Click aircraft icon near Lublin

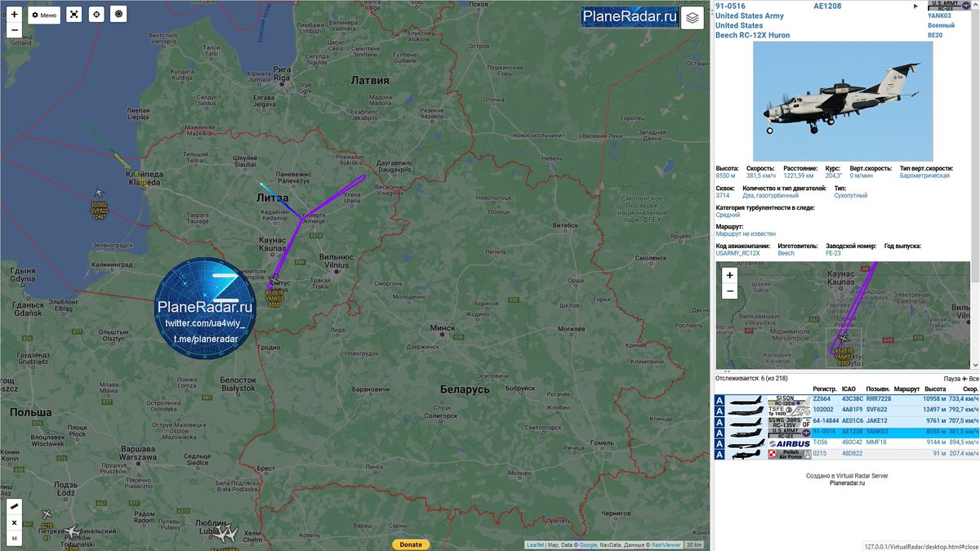click(x=224, y=532)
